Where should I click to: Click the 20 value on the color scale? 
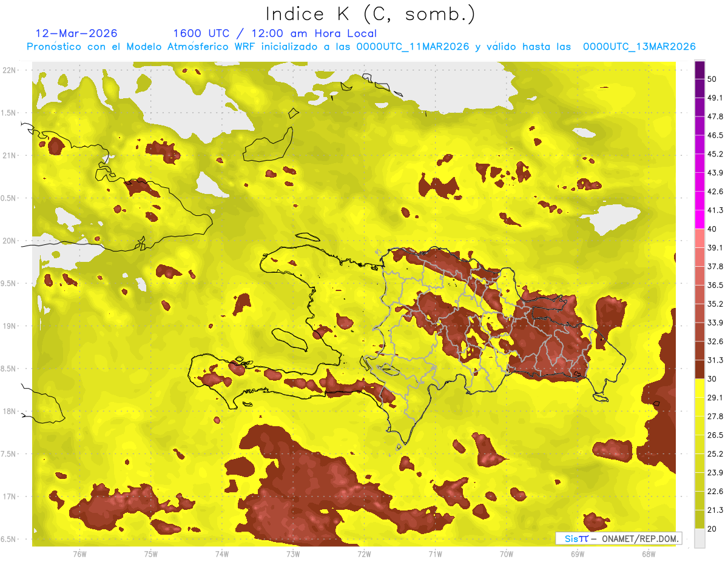point(712,529)
